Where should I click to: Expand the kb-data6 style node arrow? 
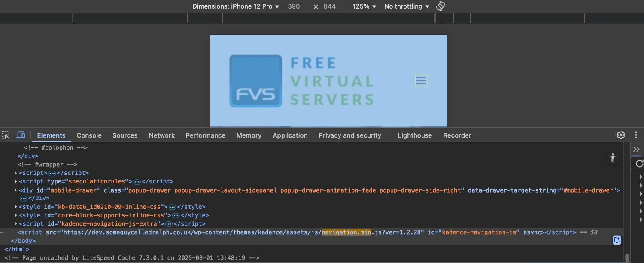click(16, 207)
